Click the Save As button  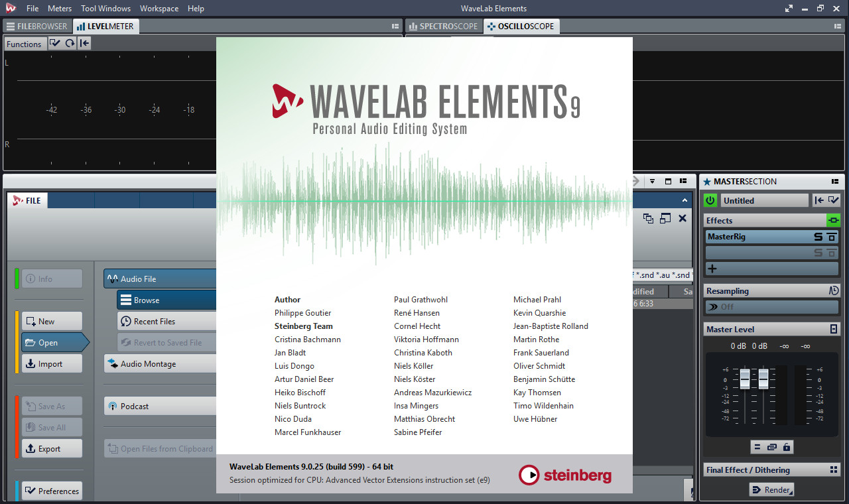tap(52, 406)
